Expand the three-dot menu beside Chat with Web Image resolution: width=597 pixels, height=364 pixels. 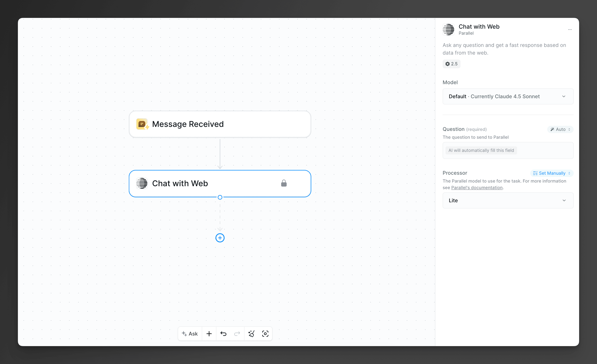[x=570, y=30]
